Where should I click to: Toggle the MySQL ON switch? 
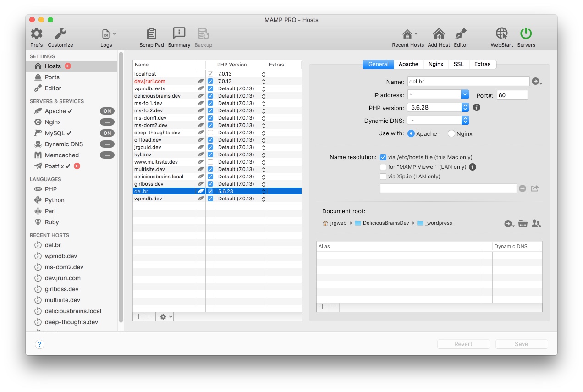click(107, 133)
